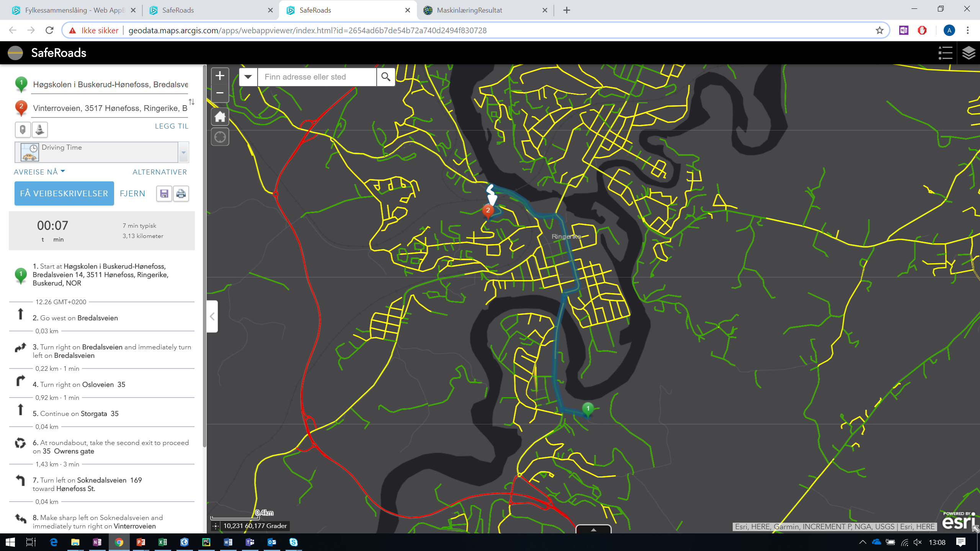This screenshot has width=980, height=551.
Task: Click the home default extent button
Action: click(x=220, y=117)
